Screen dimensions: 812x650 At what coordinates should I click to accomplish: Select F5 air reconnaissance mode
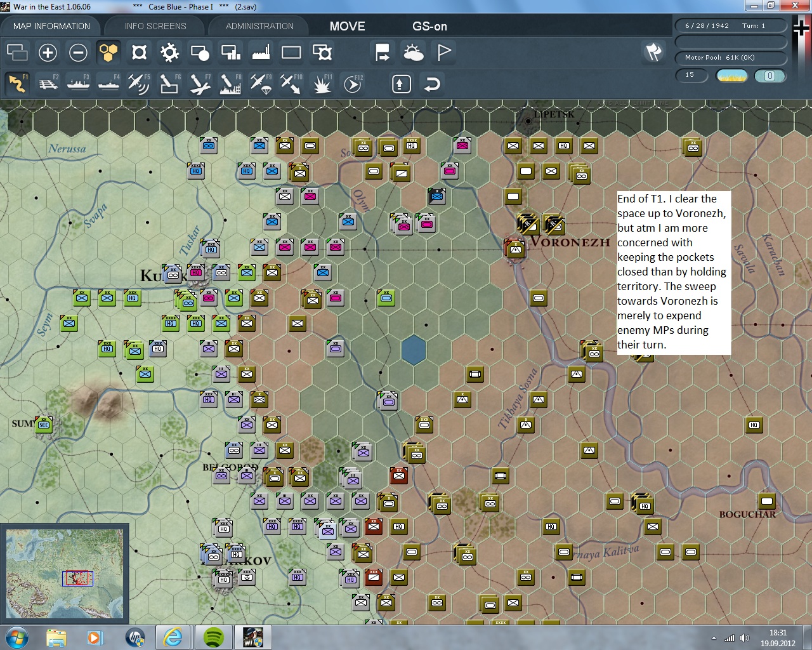(139, 84)
